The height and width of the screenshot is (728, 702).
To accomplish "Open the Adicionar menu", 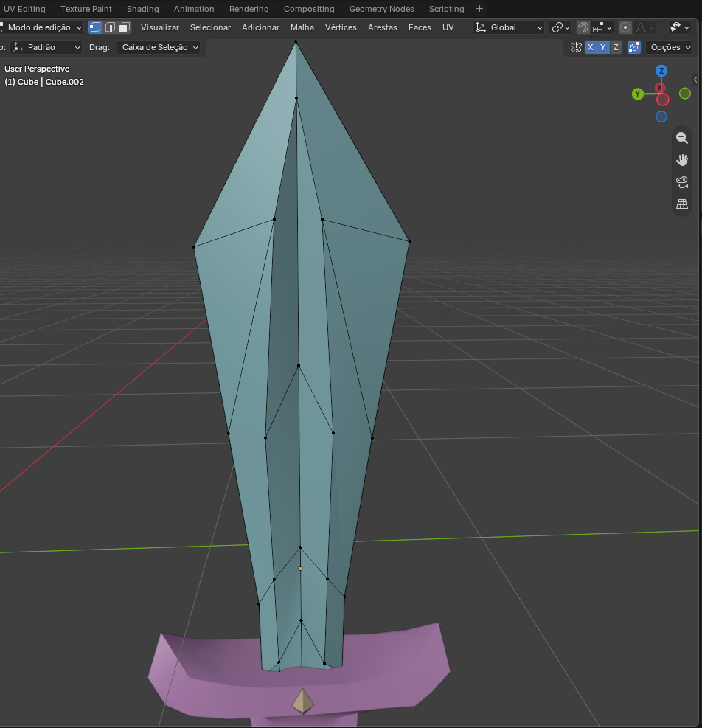I will 260,27.
